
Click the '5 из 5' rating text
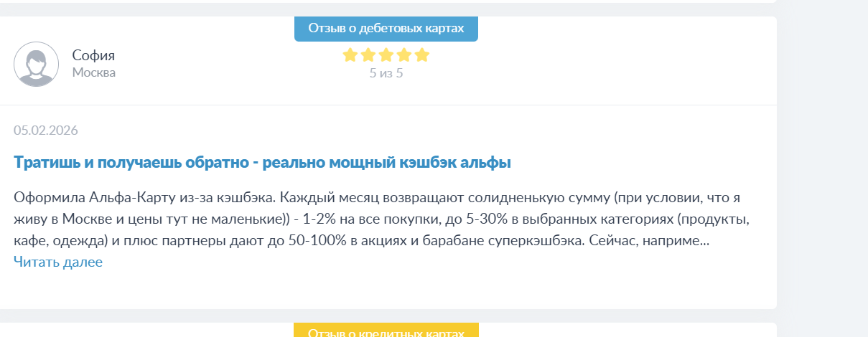pos(386,72)
